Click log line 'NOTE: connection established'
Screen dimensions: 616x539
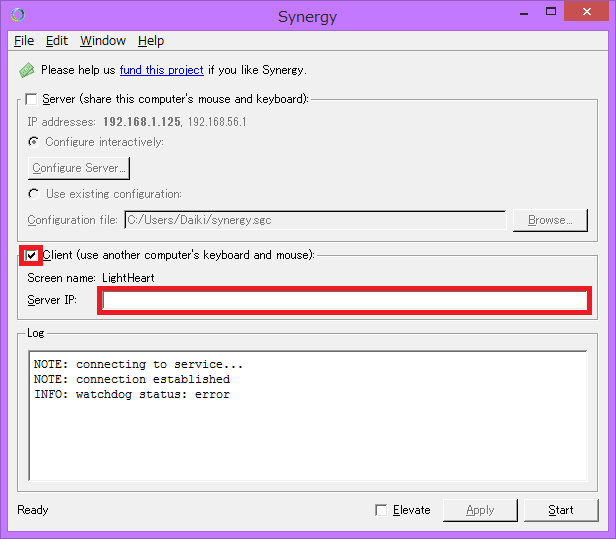(x=132, y=380)
